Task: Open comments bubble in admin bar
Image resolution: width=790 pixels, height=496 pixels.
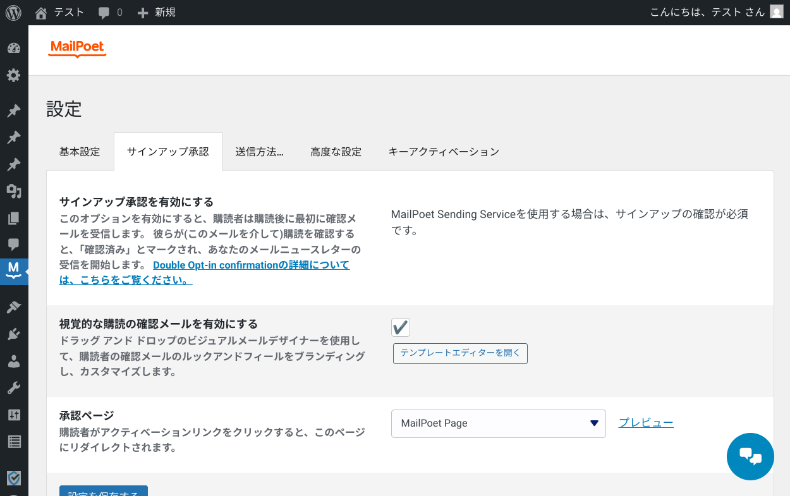Action: click(x=104, y=13)
